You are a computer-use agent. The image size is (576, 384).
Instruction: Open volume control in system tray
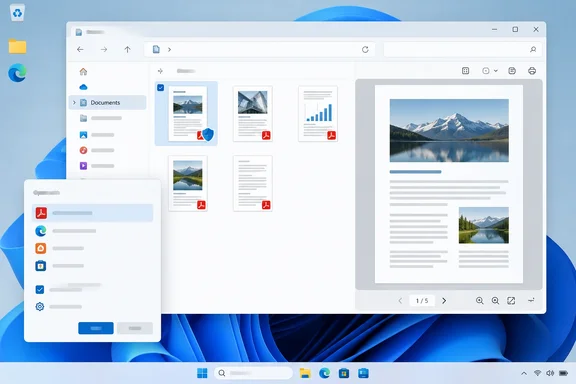pos(550,373)
